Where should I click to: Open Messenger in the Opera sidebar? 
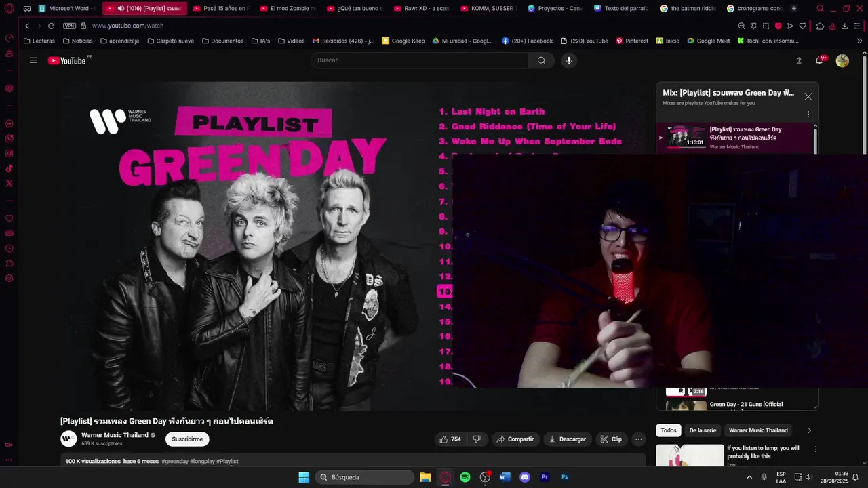point(9,124)
